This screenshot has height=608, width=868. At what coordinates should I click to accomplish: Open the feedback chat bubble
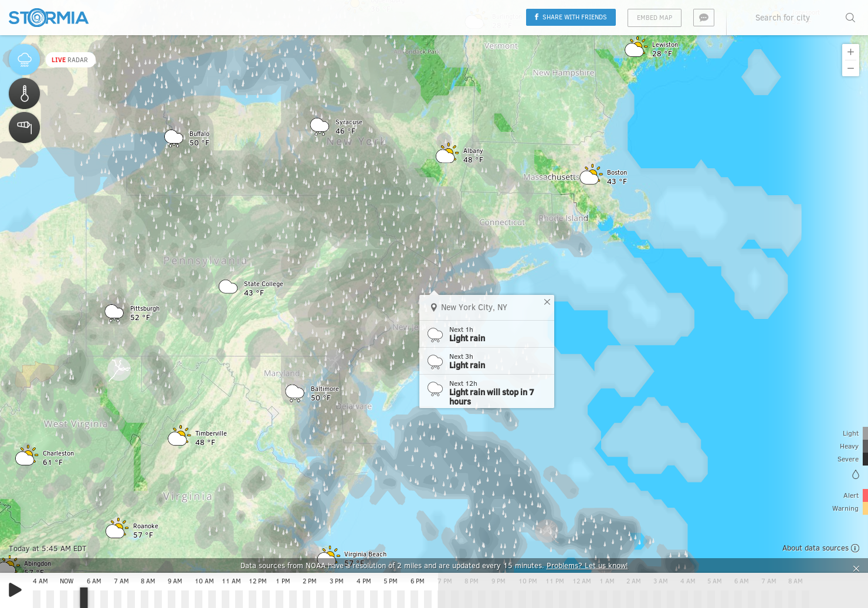click(x=704, y=18)
